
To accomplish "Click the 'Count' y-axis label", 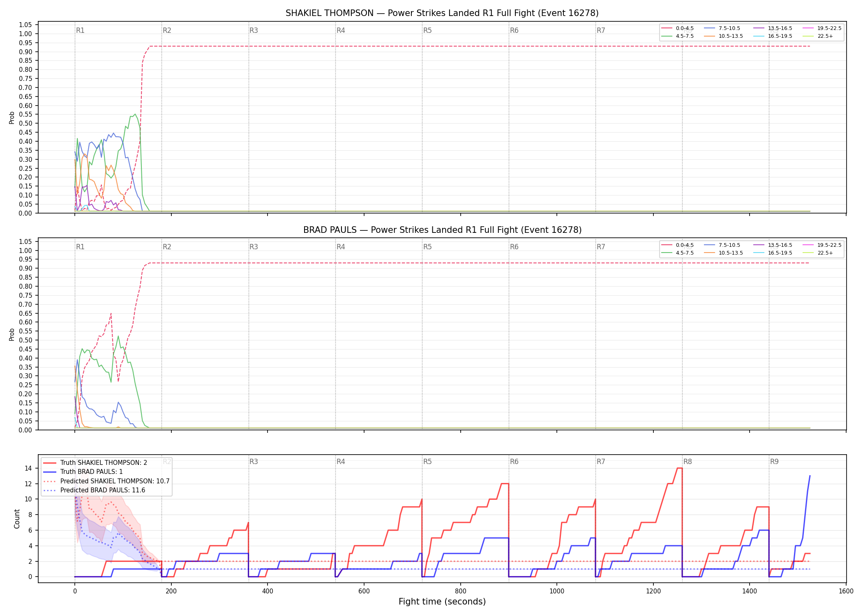I will coord(17,519).
